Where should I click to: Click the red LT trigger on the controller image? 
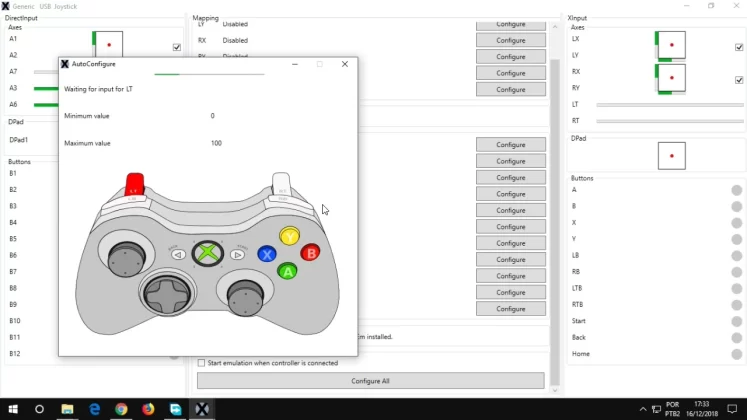pyautogui.click(x=135, y=184)
